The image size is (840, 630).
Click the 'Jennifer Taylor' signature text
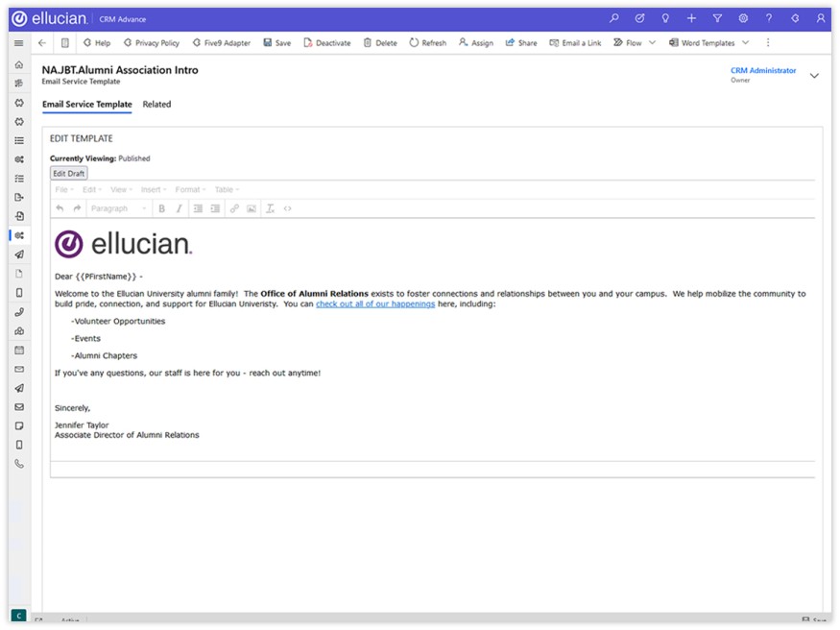82,424
